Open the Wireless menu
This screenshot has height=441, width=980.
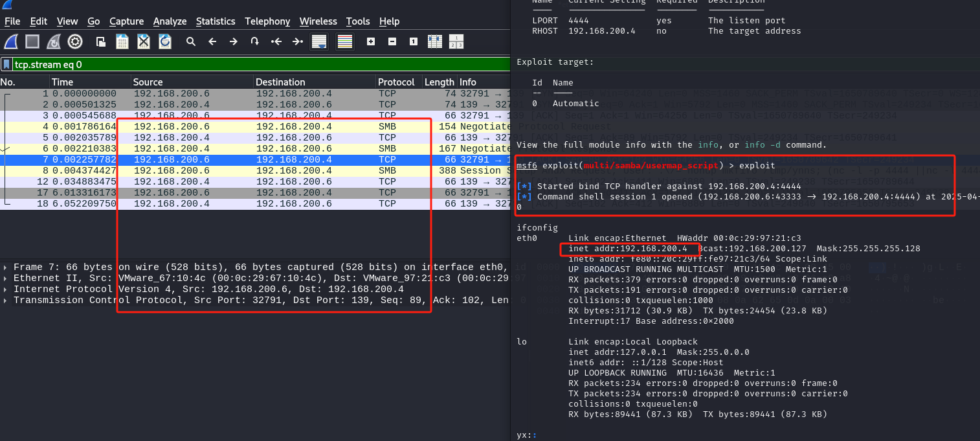point(318,21)
